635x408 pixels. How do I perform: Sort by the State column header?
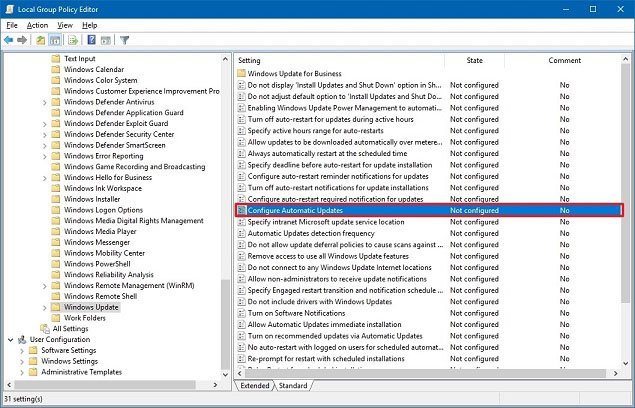pyautogui.click(x=475, y=60)
